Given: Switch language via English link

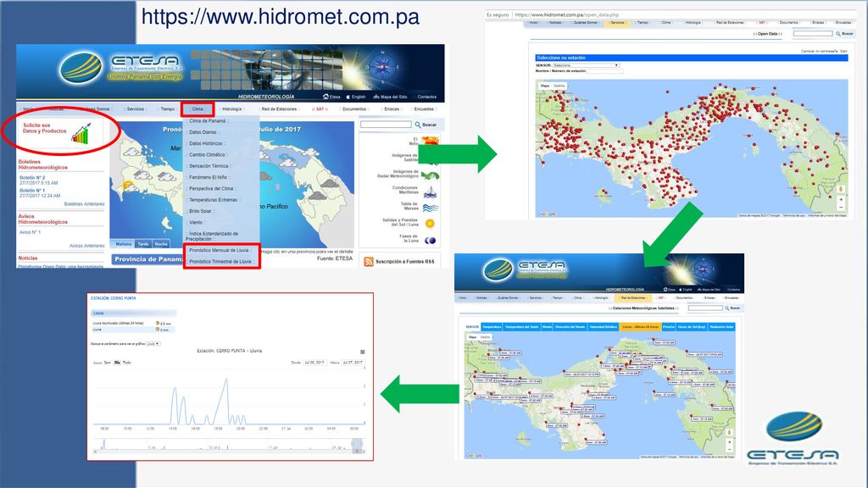Looking at the screenshot, I should 356,97.
